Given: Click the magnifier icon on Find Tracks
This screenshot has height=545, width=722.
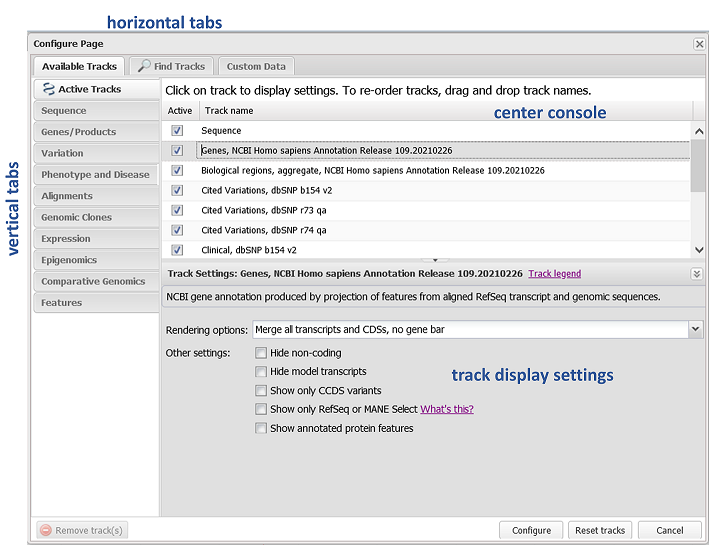Looking at the screenshot, I should [x=144, y=65].
